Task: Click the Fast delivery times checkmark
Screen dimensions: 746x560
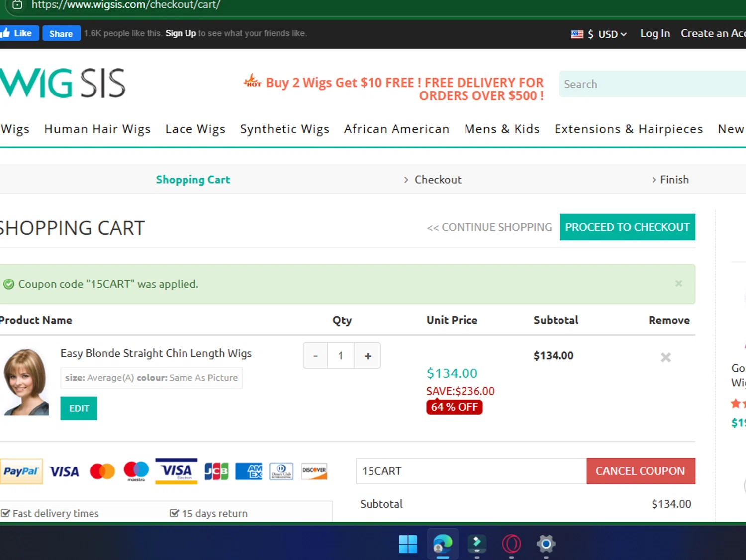Action: coord(5,513)
